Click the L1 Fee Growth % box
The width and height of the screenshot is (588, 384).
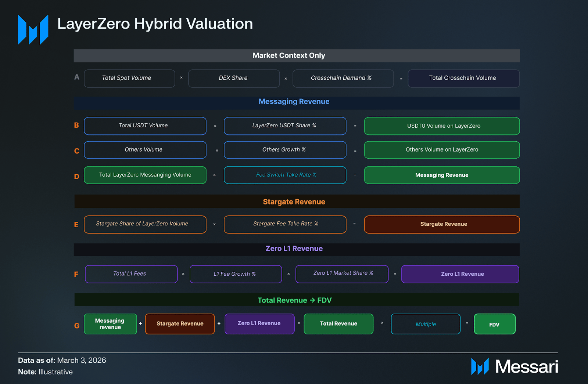[x=236, y=274]
